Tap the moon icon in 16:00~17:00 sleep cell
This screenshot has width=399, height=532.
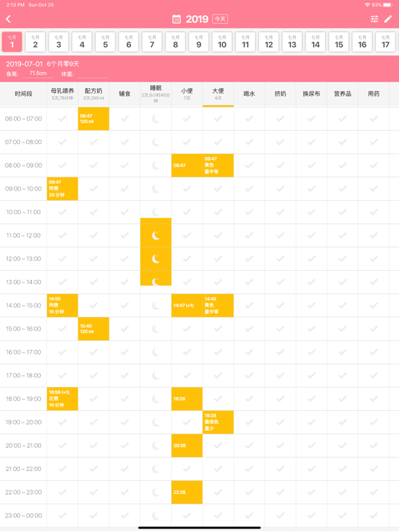tap(156, 352)
